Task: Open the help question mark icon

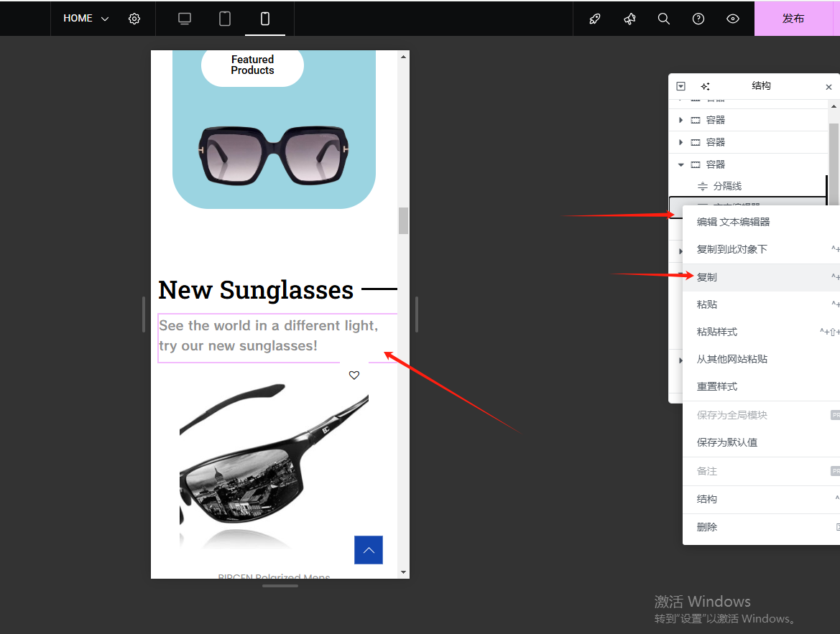Action: tap(698, 19)
